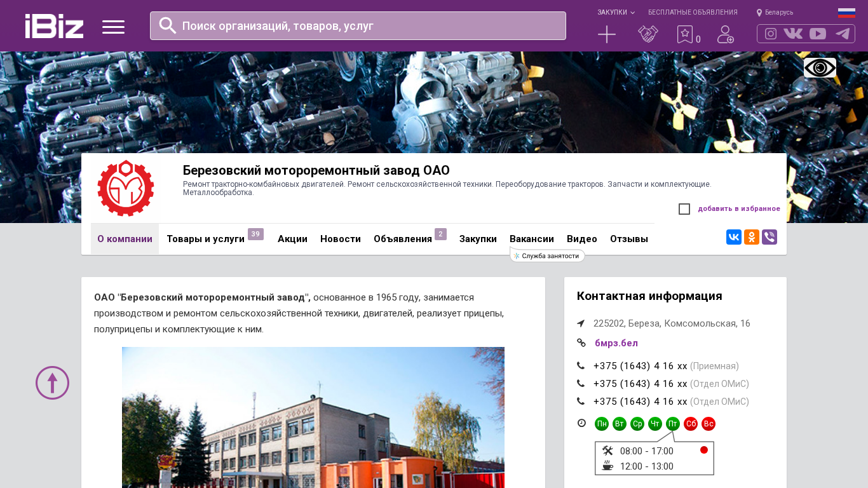Open the YouTube icon in header
Screen dimensions: 868x488
click(x=818, y=34)
